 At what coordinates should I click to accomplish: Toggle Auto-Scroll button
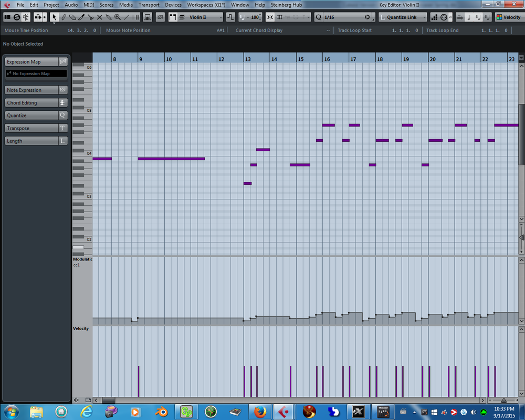tap(37, 17)
